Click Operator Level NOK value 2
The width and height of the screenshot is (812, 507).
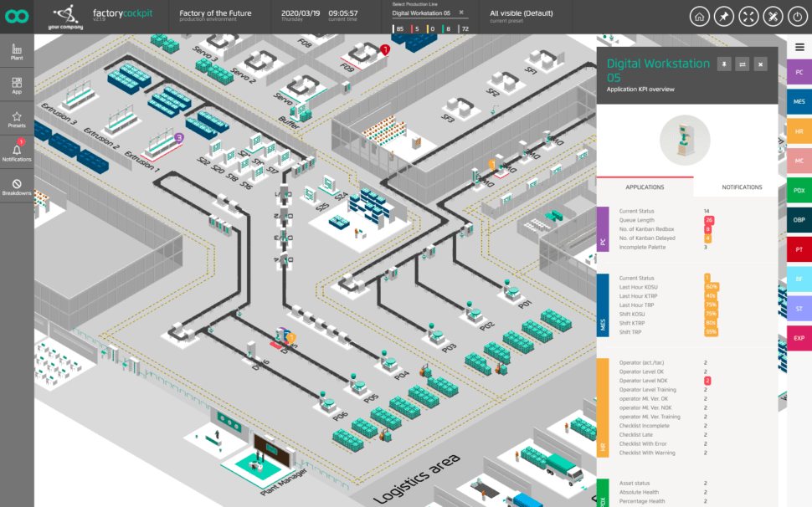click(x=707, y=381)
